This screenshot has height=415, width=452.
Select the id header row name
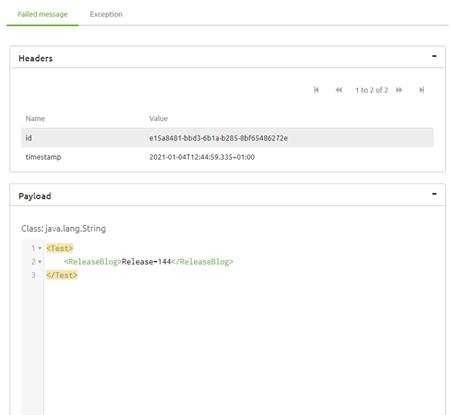tap(29, 138)
